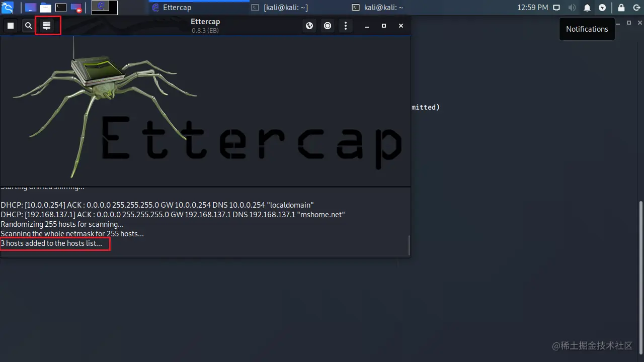Select the workspace thumbnail showing Ettercap
Viewport: 644px width, 362px height.
pyautogui.click(x=105, y=8)
